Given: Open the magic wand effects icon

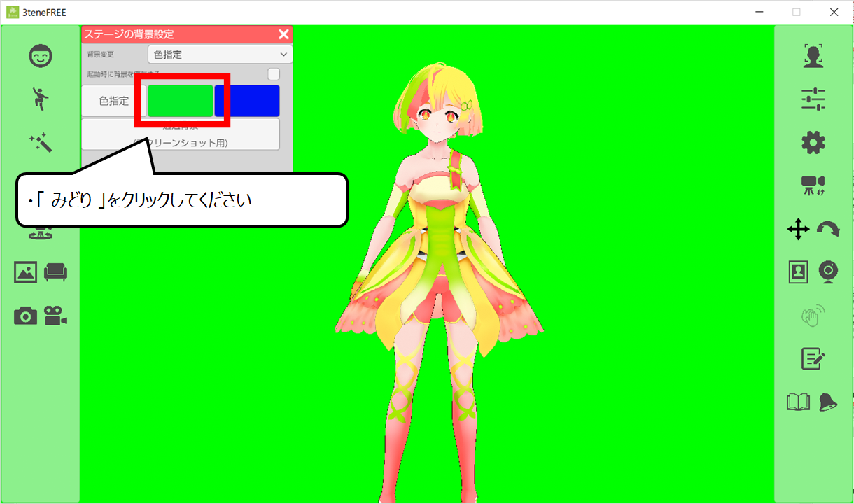Looking at the screenshot, I should pyautogui.click(x=41, y=143).
